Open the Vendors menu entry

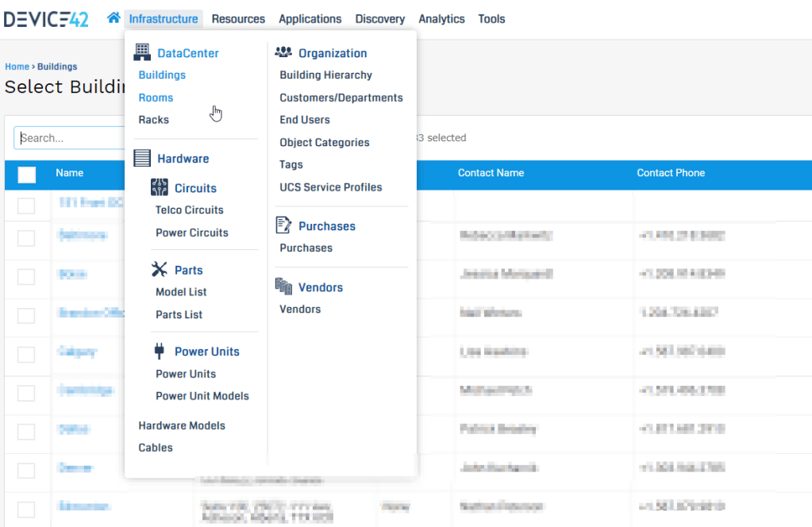tap(300, 309)
